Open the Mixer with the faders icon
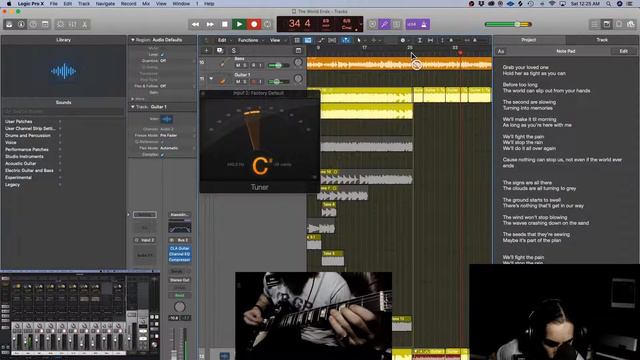 point(72,24)
